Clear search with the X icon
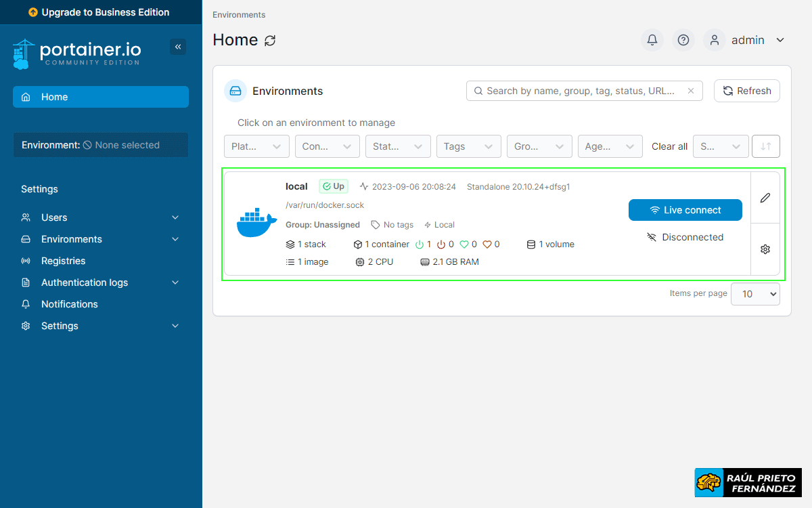Screen dimensions: 812x508 [x=691, y=91]
